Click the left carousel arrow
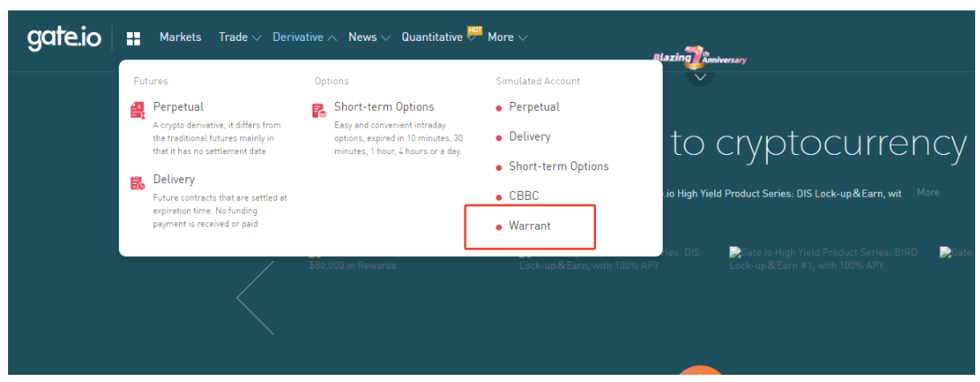Screen dimensions: 980x382 tap(255, 298)
